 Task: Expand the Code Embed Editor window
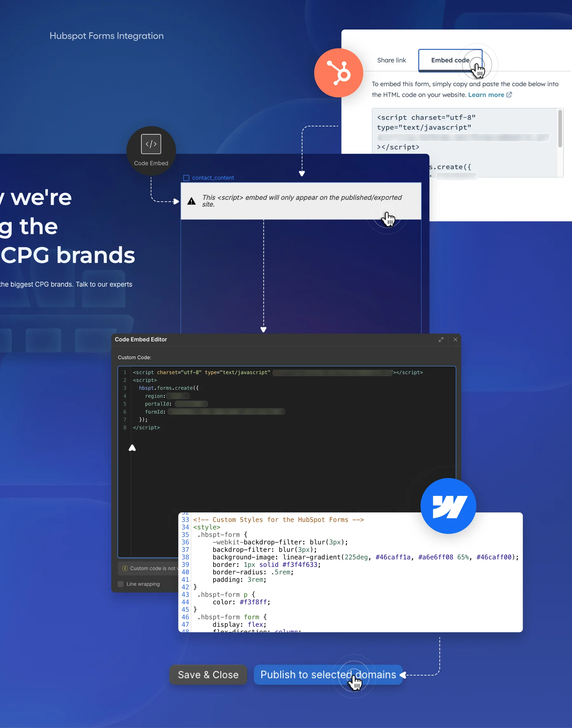tap(441, 340)
